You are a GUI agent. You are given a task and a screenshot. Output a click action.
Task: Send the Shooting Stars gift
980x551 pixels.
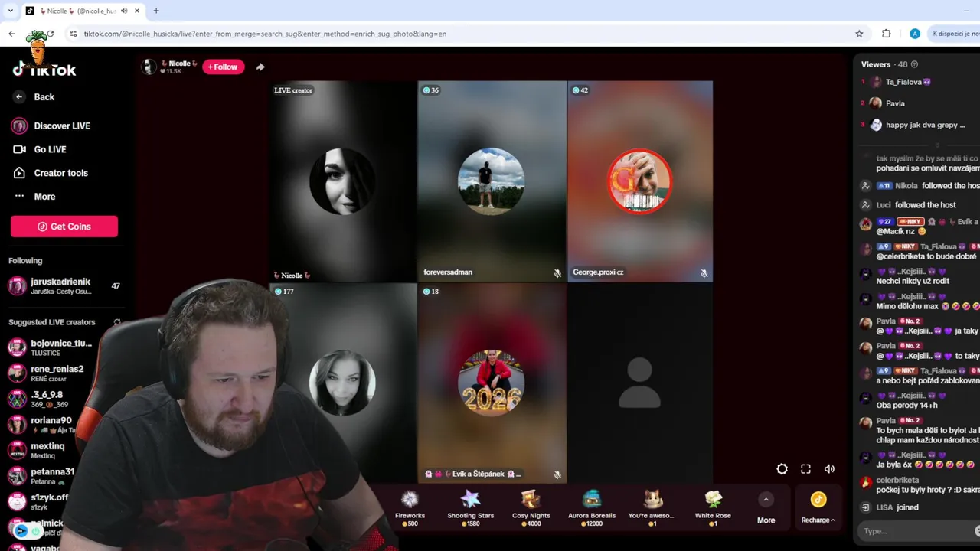pos(470,508)
